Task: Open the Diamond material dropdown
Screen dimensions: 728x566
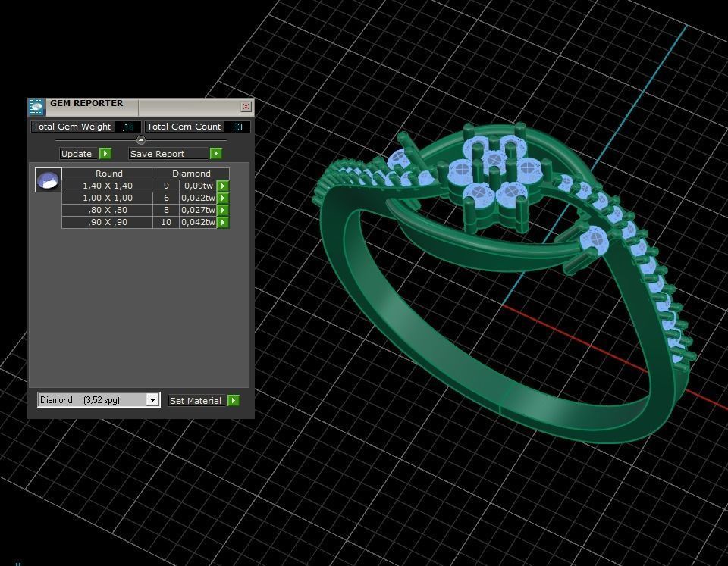Action: (99, 400)
